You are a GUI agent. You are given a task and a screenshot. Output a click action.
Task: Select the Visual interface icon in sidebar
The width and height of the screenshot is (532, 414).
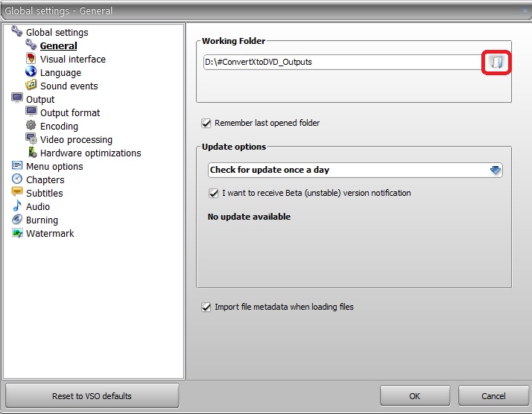pos(31,58)
